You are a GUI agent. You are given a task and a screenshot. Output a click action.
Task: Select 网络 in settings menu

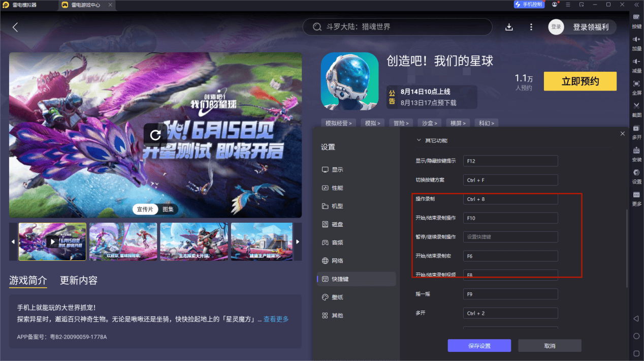[356, 260]
